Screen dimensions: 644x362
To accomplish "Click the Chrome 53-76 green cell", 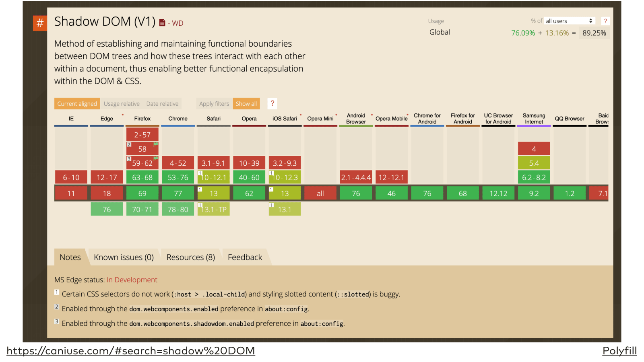I will 178,177.
